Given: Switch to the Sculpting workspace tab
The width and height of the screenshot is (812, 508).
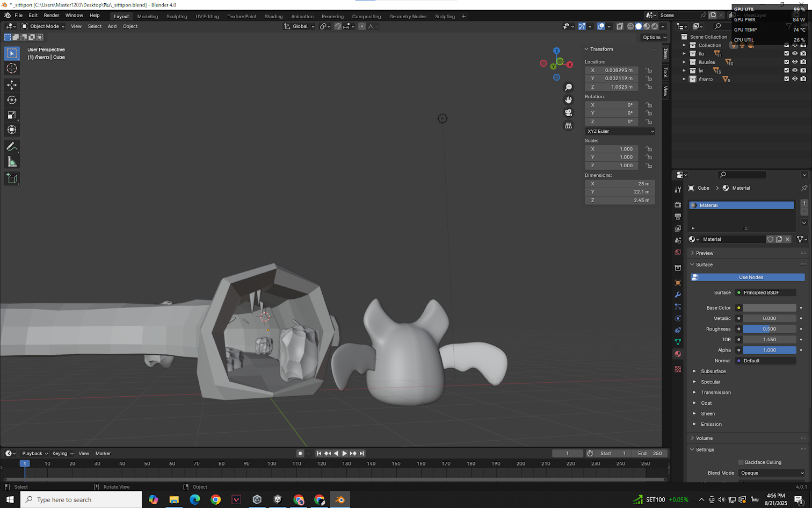Looking at the screenshot, I should click(x=177, y=17).
